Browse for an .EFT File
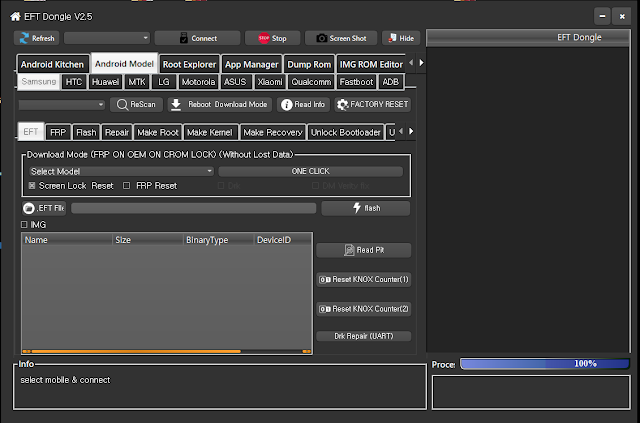This screenshot has width=640, height=423. (x=44, y=208)
